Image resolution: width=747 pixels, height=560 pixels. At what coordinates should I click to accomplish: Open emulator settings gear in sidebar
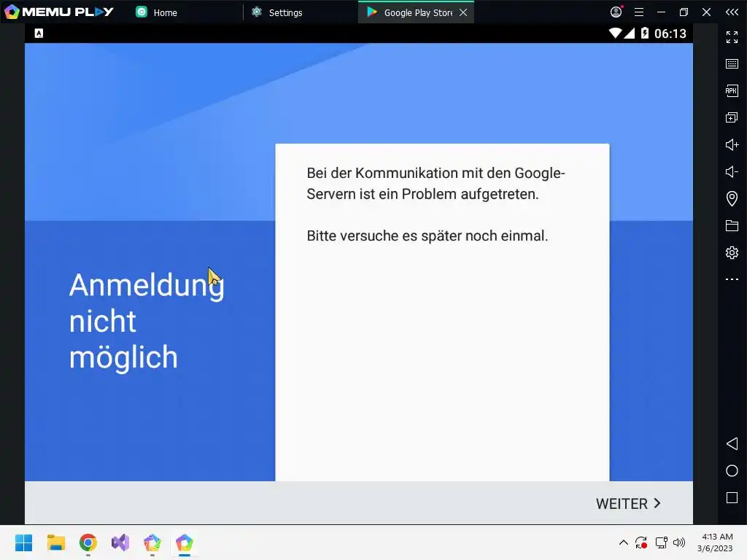click(x=732, y=252)
